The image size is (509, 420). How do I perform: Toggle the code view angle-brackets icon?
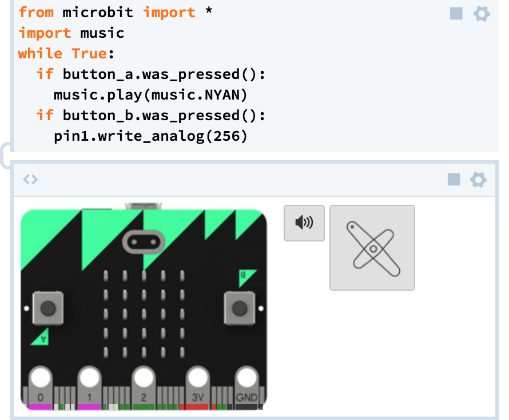click(30, 179)
